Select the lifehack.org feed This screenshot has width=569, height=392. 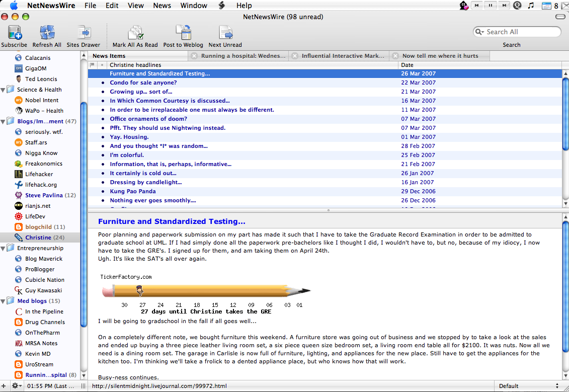pyautogui.click(x=41, y=185)
